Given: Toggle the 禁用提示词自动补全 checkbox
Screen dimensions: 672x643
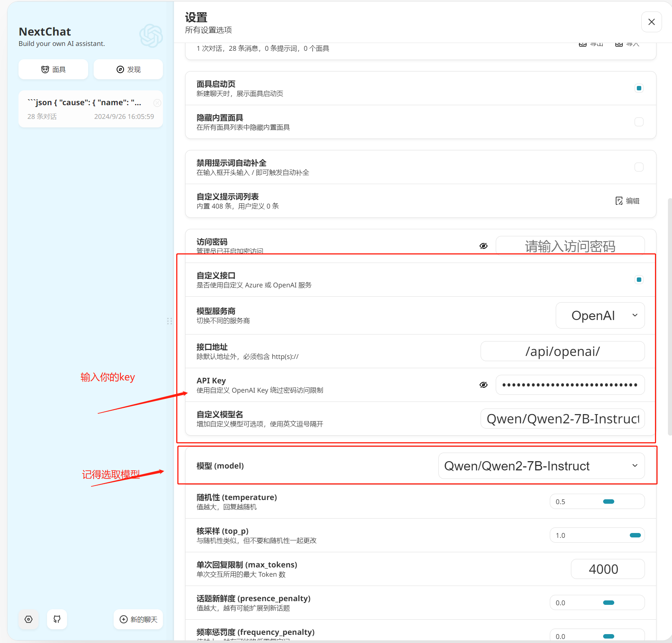Looking at the screenshot, I should [x=639, y=167].
